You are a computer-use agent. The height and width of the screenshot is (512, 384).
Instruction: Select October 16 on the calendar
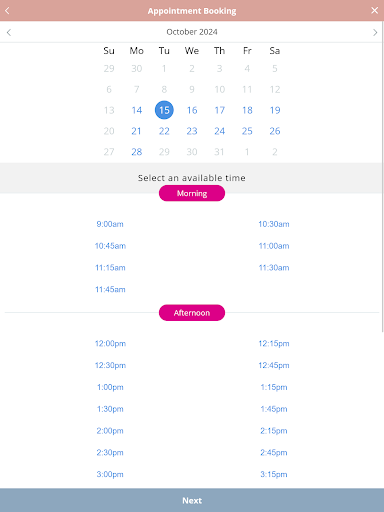pos(192,110)
